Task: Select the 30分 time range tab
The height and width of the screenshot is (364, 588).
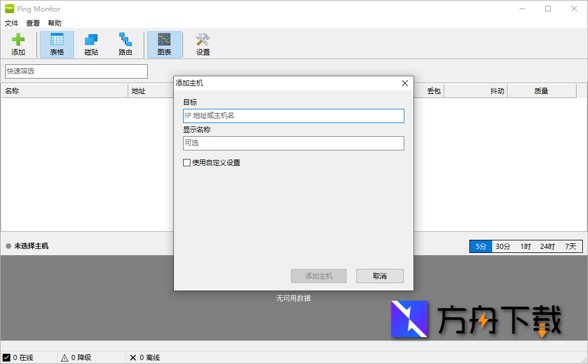Action: [x=502, y=246]
